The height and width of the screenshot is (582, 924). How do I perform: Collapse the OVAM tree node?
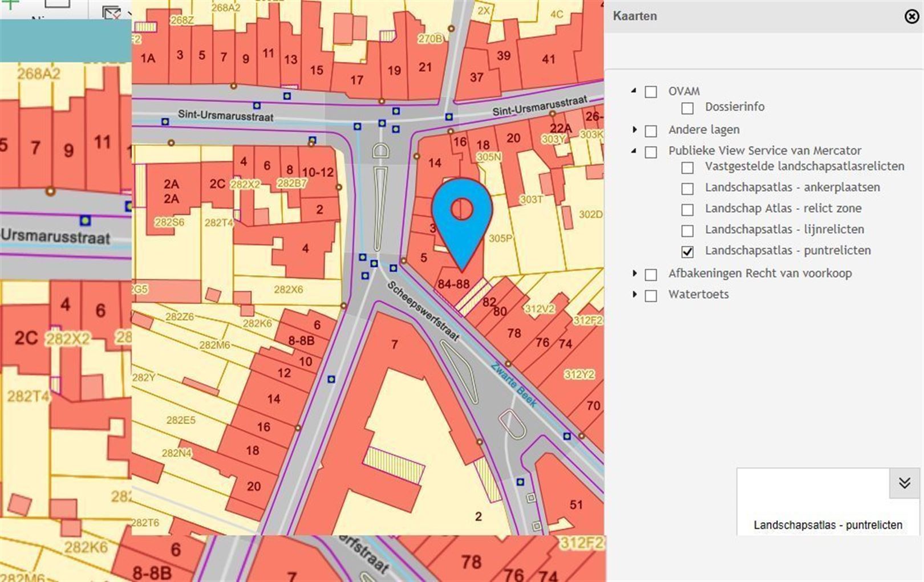coord(634,91)
